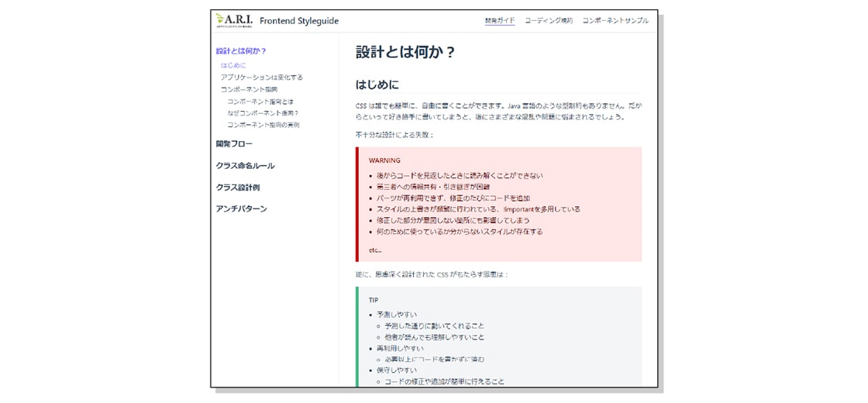Expand the クラス命名ルール sidebar section
The width and height of the screenshot is (868, 403).
pos(245,166)
